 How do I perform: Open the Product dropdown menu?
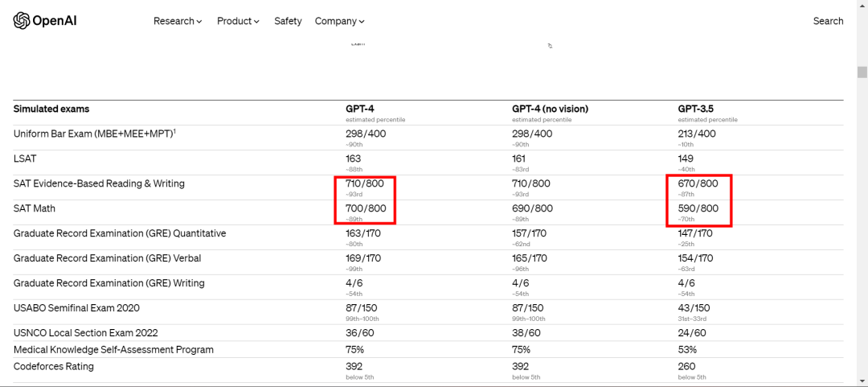click(x=238, y=21)
